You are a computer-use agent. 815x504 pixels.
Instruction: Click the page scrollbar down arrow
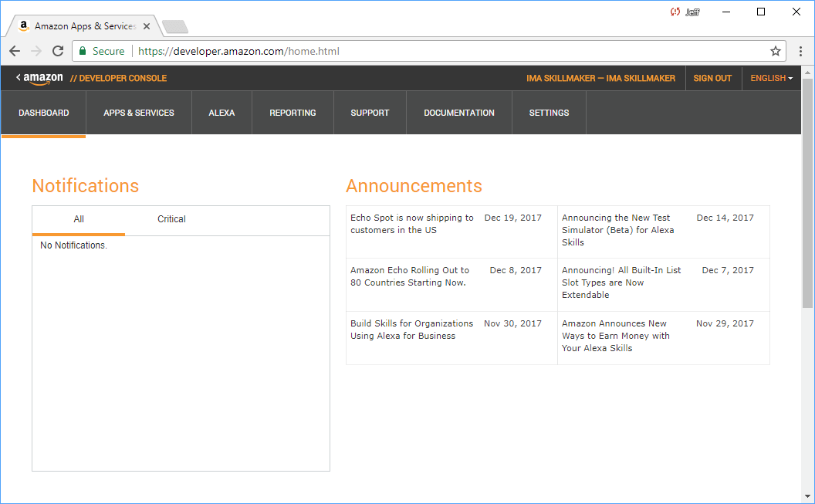(x=807, y=497)
